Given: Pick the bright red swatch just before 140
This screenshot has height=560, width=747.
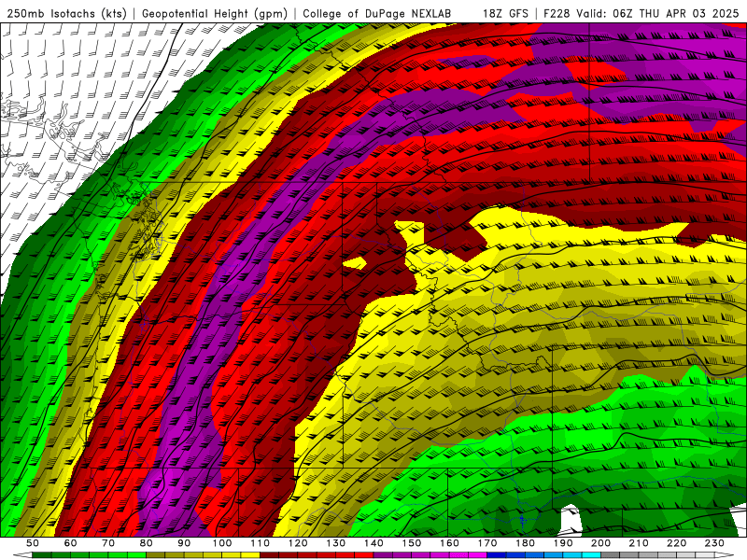Looking at the screenshot, I should tap(364, 555).
